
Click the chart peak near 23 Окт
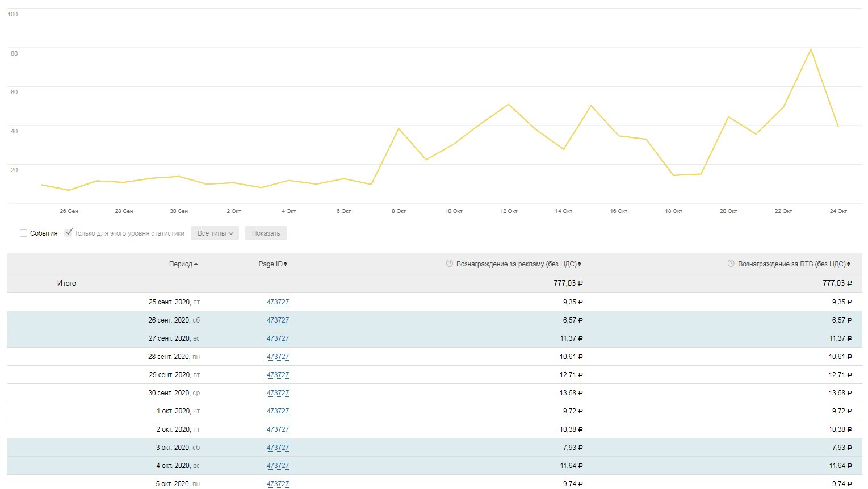pos(811,49)
